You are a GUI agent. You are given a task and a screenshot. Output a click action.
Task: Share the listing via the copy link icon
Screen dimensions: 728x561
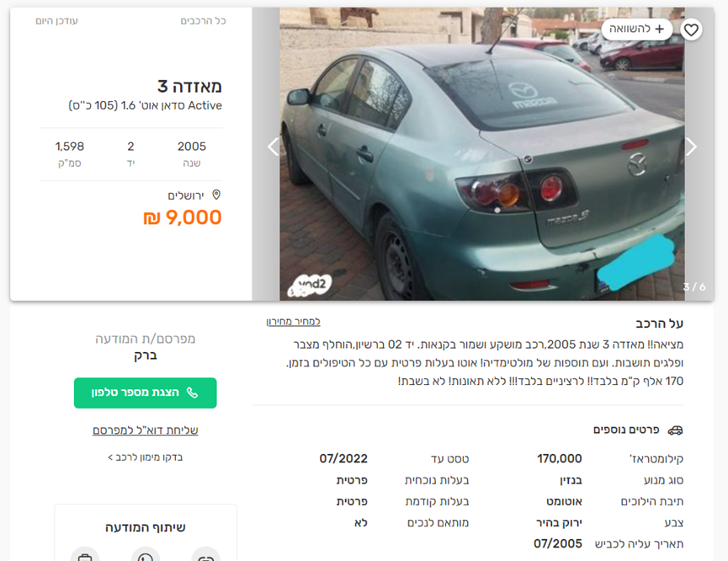click(205, 554)
